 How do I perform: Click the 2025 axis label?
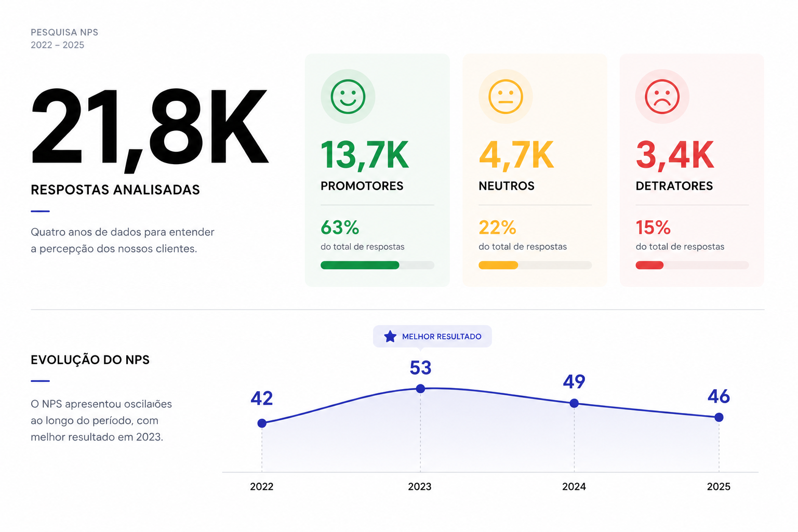[x=719, y=487]
